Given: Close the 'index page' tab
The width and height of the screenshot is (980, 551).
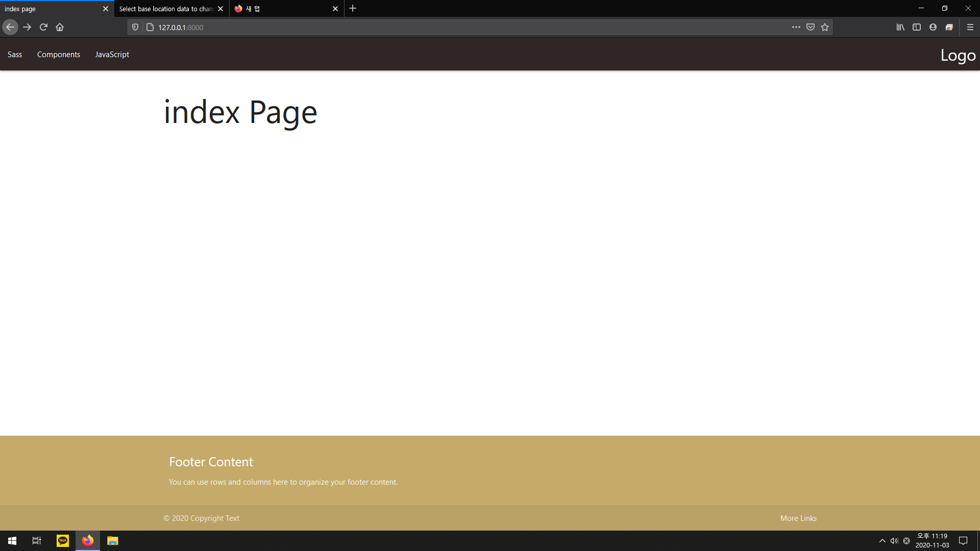Looking at the screenshot, I should 106,9.
